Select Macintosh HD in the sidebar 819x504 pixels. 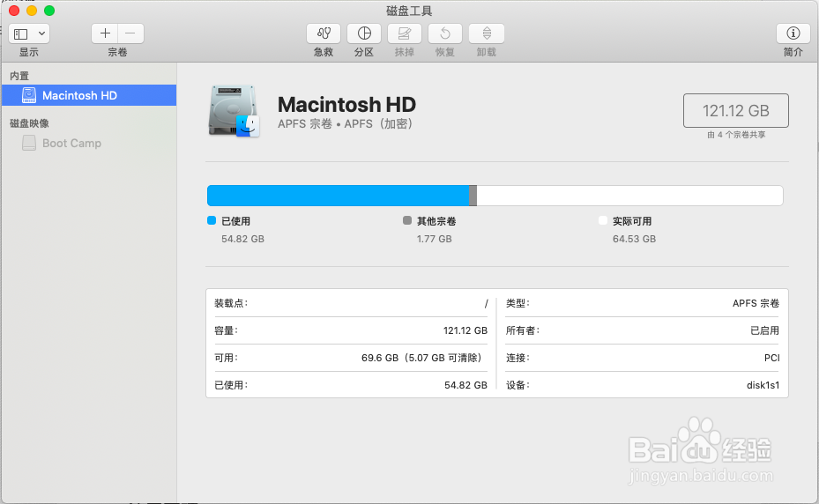[89, 95]
